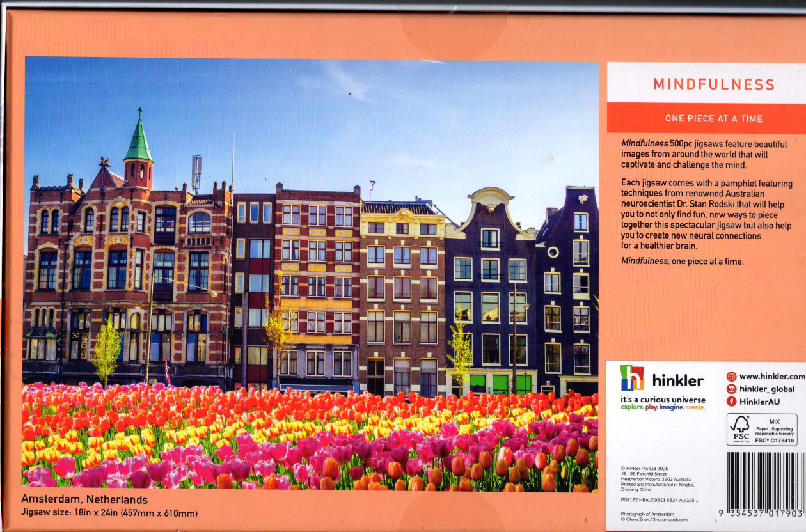Click the "it's a curious universe" tagline
The image size is (806, 532).
(x=663, y=399)
